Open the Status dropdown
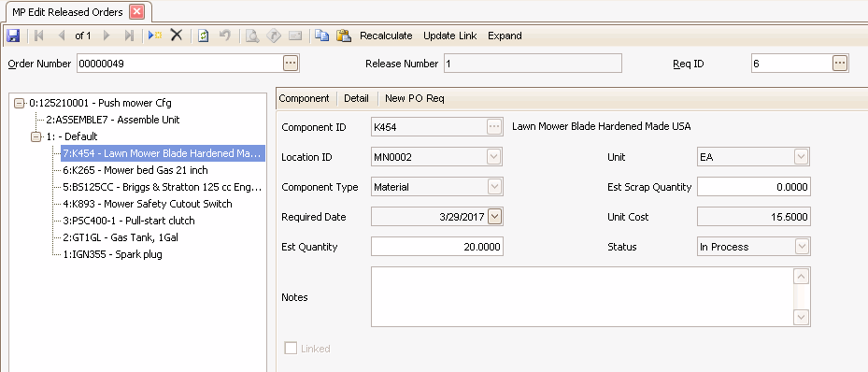Viewport: 868px width, 372px height. click(801, 247)
